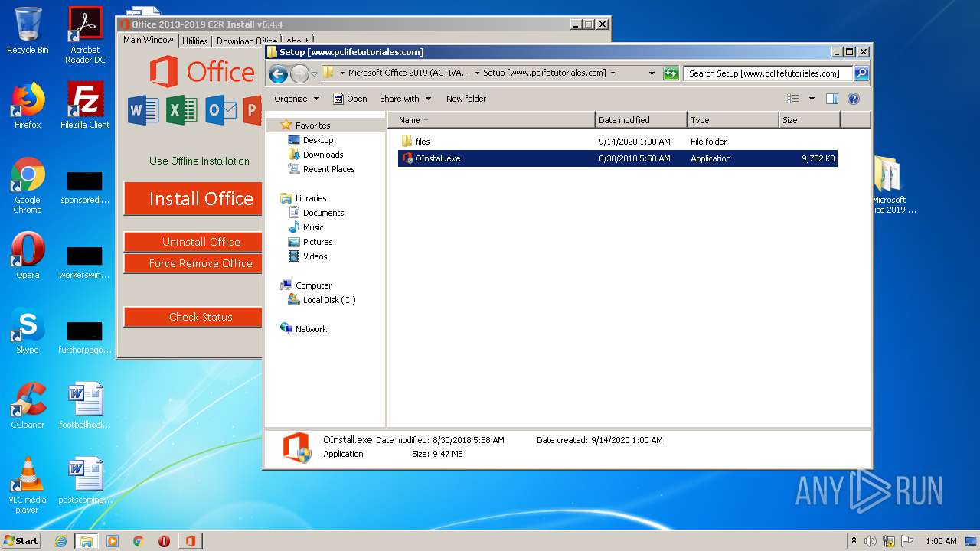Expand Setup folder breadcrumb arrow
980x551 pixels.
tap(612, 73)
